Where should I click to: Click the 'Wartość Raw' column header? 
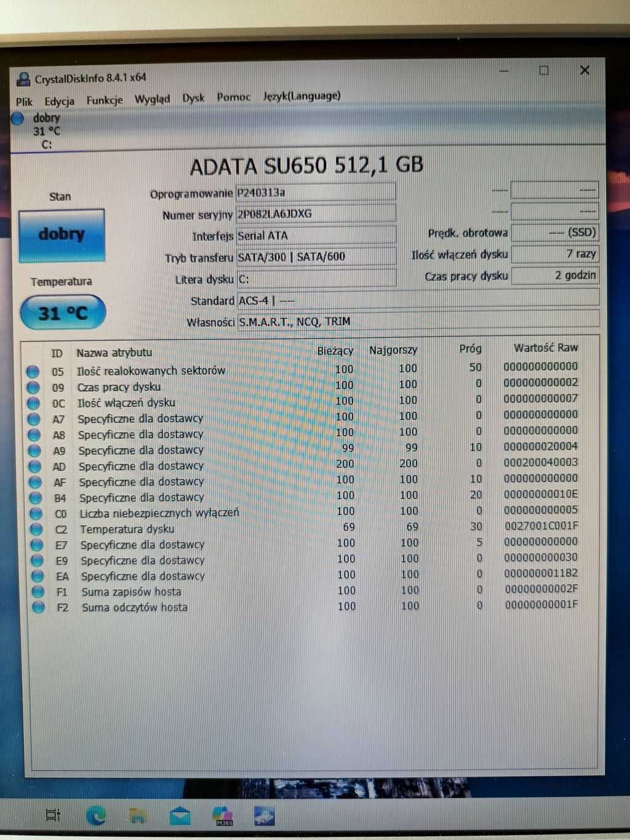click(546, 348)
